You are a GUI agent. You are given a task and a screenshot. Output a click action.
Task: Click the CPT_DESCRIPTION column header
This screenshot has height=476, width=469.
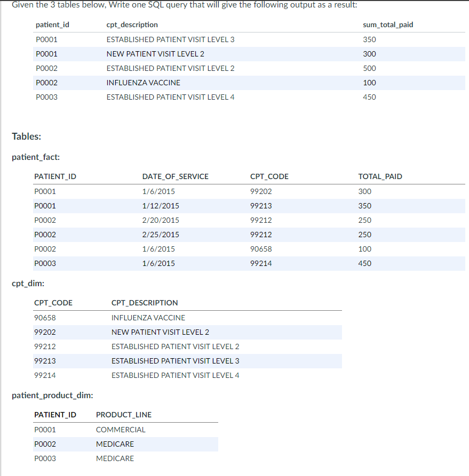click(x=145, y=303)
